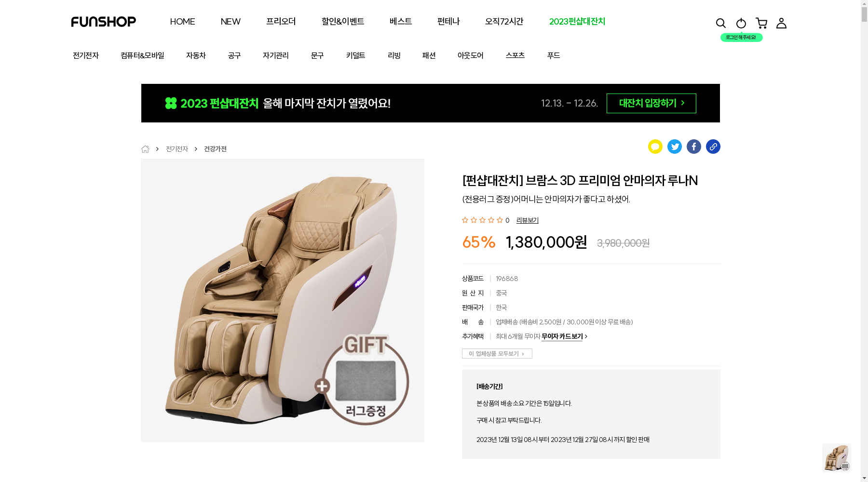Screen dimensions: 868x482
Task: Open the shopping cart icon
Action: tap(761, 23)
